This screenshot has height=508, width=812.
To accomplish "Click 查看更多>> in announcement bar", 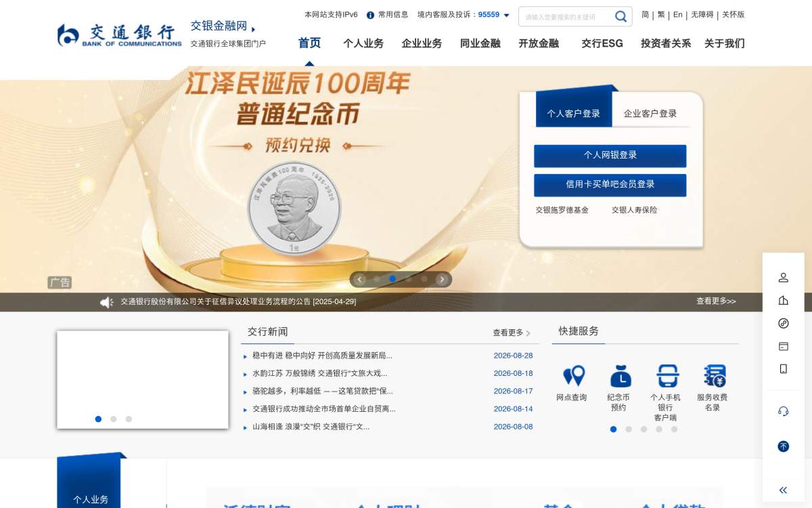I will point(716,301).
